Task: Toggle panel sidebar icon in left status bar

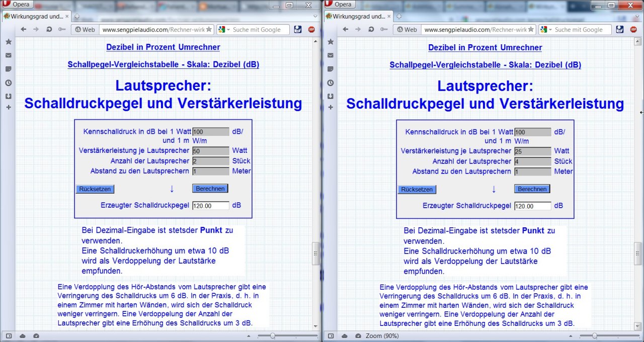Action: pos(9,335)
